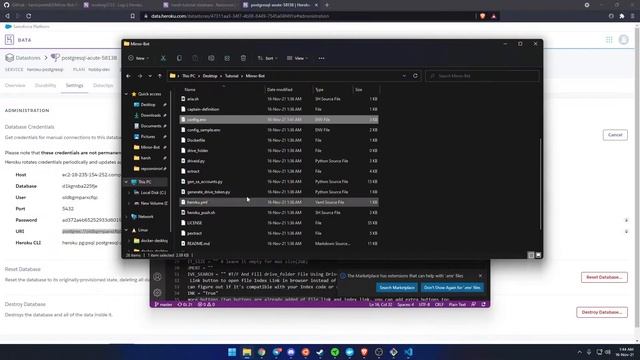Image resolution: width=640 pixels, height=360 pixels.
Task: Click Destroy Database button on Heroku page
Action: (x=602, y=313)
